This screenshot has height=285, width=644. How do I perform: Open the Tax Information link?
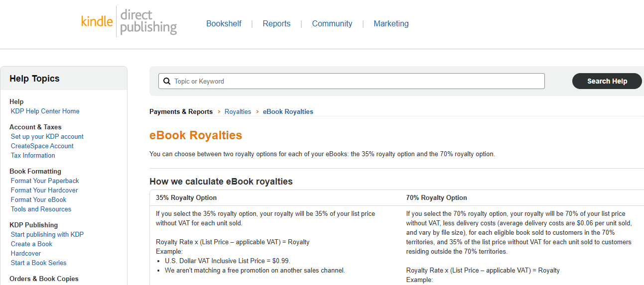click(33, 155)
